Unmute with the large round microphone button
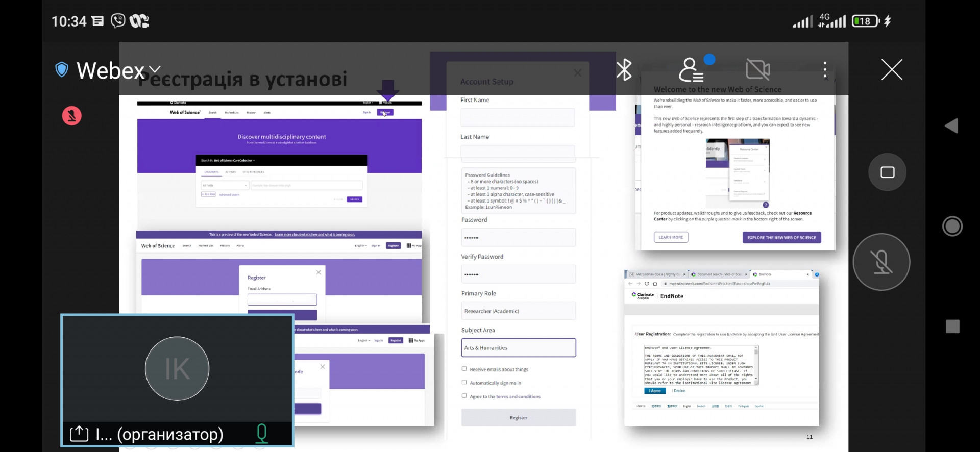Viewport: 980px width, 452px height. [881, 262]
